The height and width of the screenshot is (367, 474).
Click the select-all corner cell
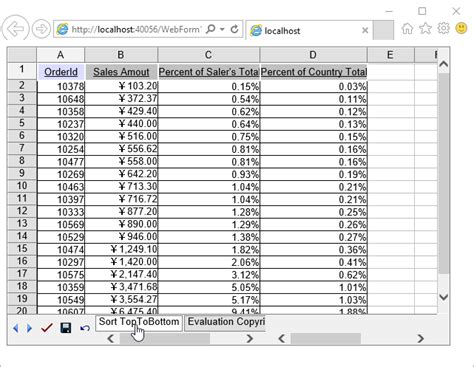[x=22, y=55]
